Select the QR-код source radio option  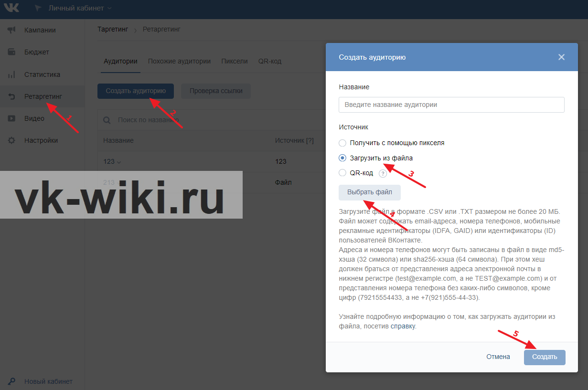coord(342,173)
